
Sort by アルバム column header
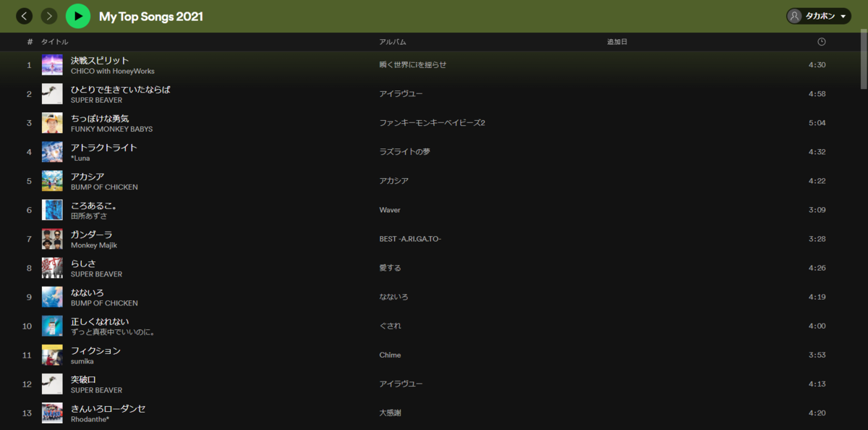click(x=393, y=42)
